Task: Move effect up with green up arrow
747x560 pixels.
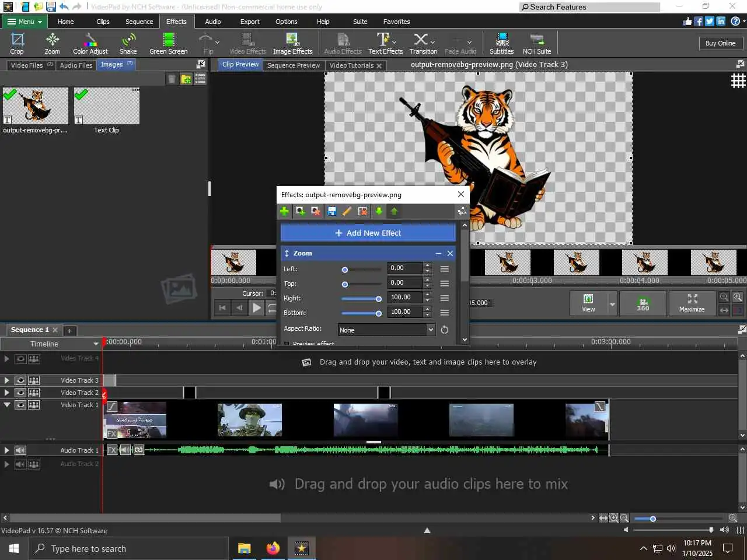Action: tap(394, 211)
